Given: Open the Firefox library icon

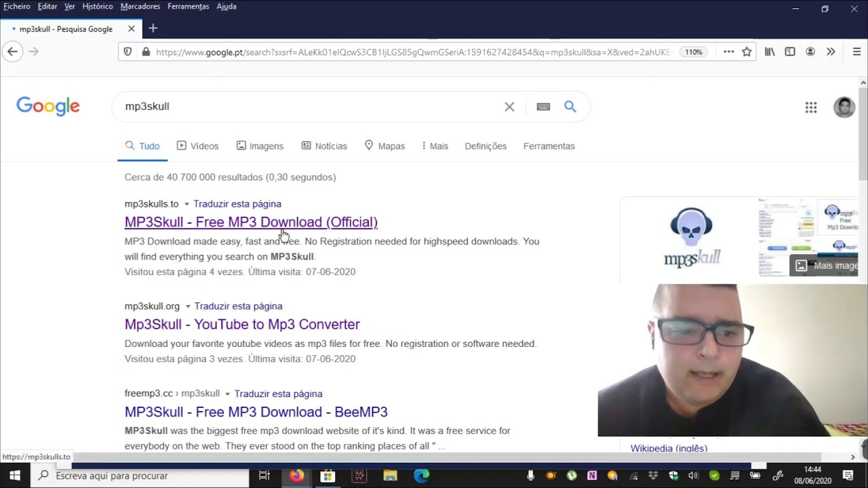Looking at the screenshot, I should point(770,52).
